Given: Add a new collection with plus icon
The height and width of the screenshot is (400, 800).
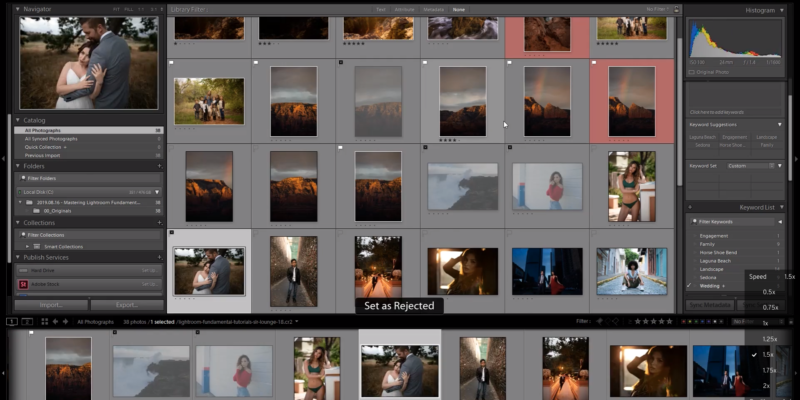Looking at the screenshot, I should coord(160,223).
